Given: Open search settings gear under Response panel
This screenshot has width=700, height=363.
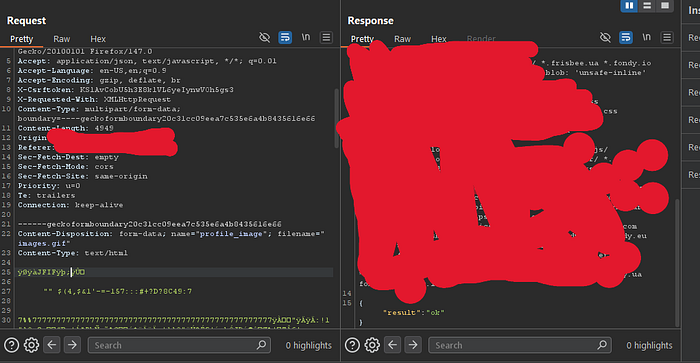Looking at the screenshot, I should (372, 345).
